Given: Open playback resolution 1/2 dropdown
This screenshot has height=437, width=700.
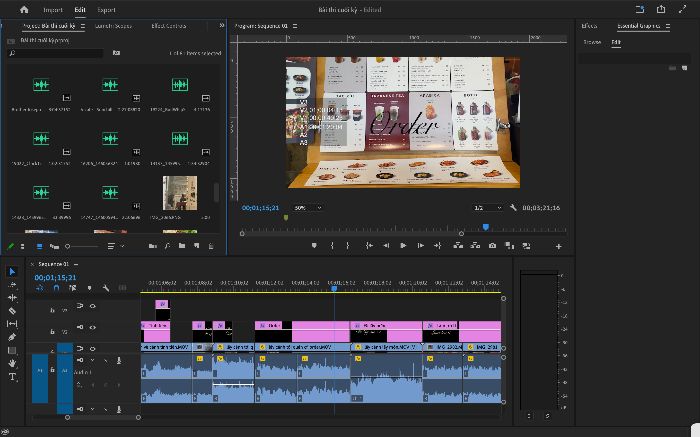Looking at the screenshot, I should click(x=488, y=208).
